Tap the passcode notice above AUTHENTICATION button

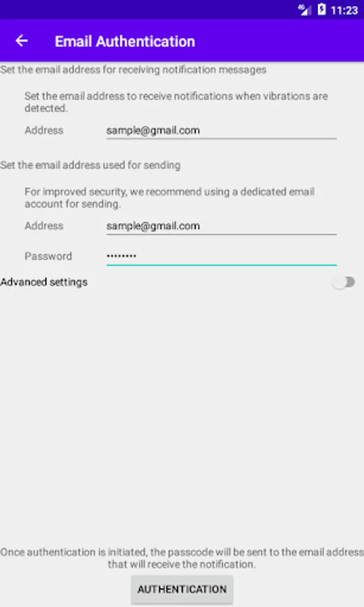pos(182,558)
